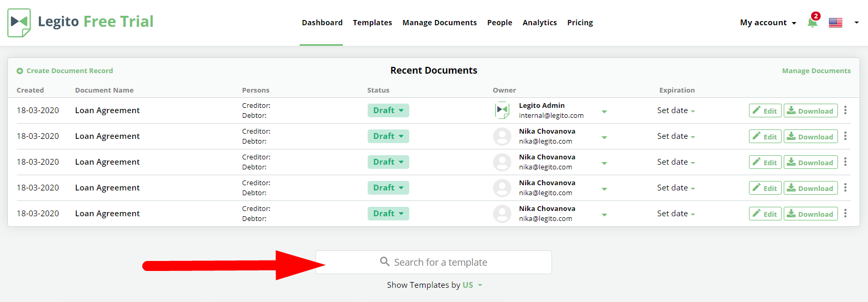Click Download in the last document row
The width and height of the screenshot is (868, 302).
[x=811, y=214]
